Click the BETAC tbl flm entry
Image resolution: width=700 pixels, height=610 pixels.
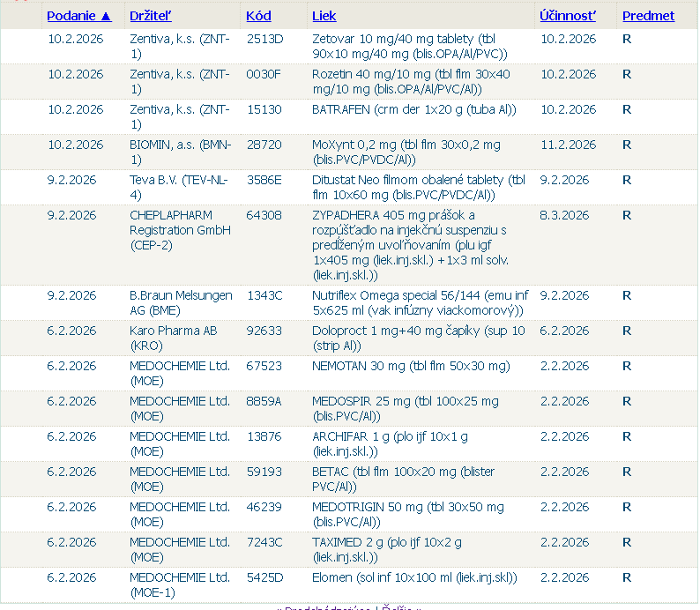pos(404,480)
